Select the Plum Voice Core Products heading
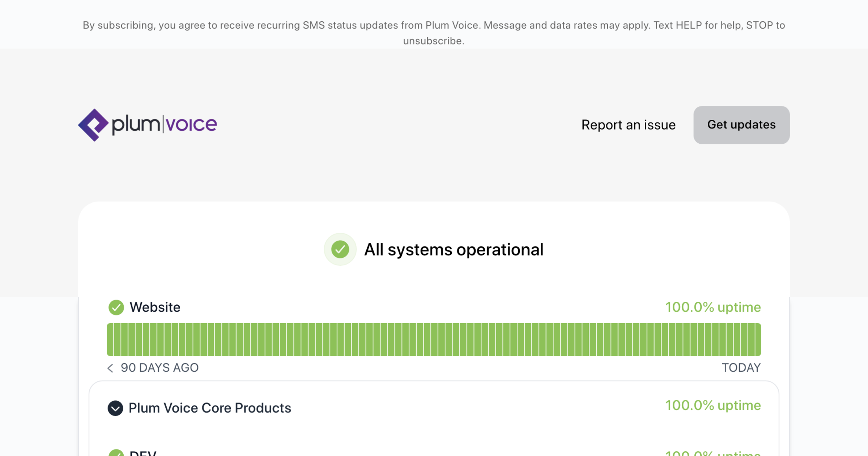The image size is (868, 456). (210, 408)
